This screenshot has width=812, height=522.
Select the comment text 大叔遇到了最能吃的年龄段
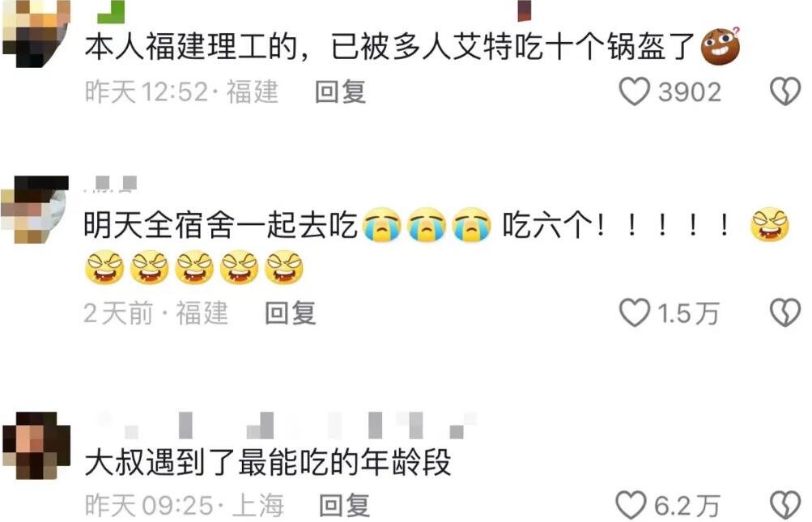[x=268, y=462]
